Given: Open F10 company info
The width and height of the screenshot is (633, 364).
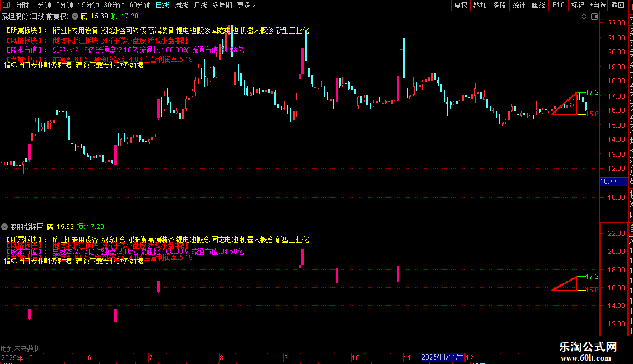Looking at the screenshot, I should pyautogui.click(x=558, y=5).
